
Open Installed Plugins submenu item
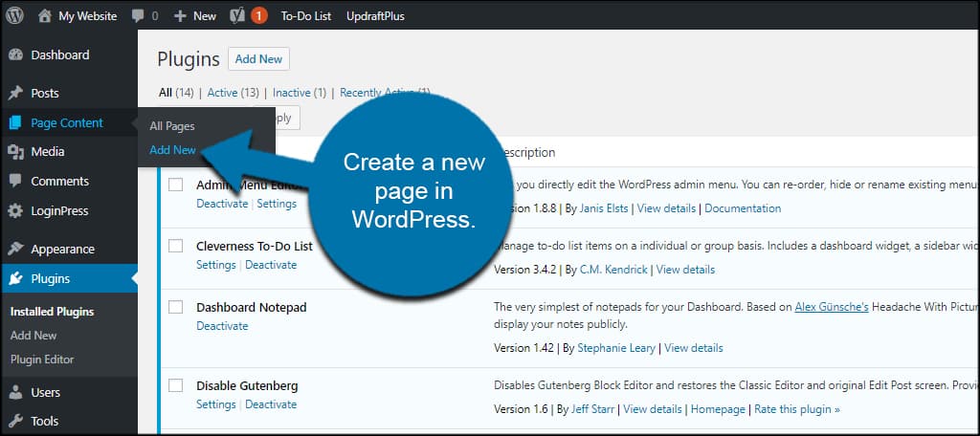click(52, 312)
